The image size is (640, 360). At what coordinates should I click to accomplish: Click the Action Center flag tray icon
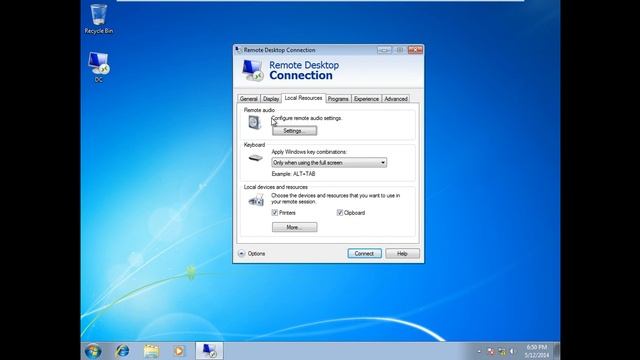(491, 351)
